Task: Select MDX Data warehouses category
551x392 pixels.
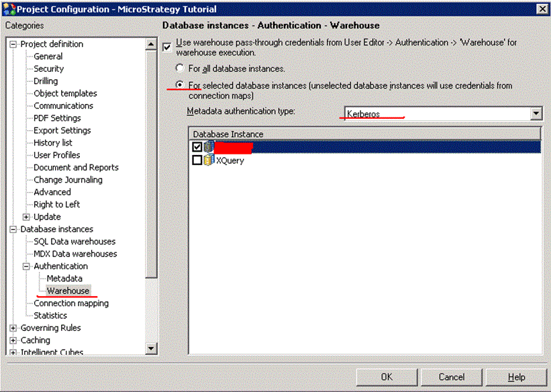Action: click(x=75, y=254)
